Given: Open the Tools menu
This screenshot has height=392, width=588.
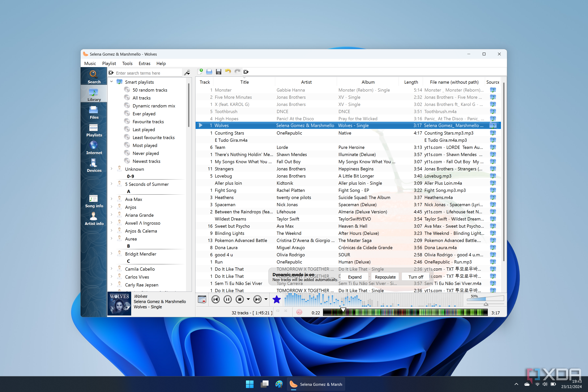Looking at the screenshot, I should click(x=127, y=63).
